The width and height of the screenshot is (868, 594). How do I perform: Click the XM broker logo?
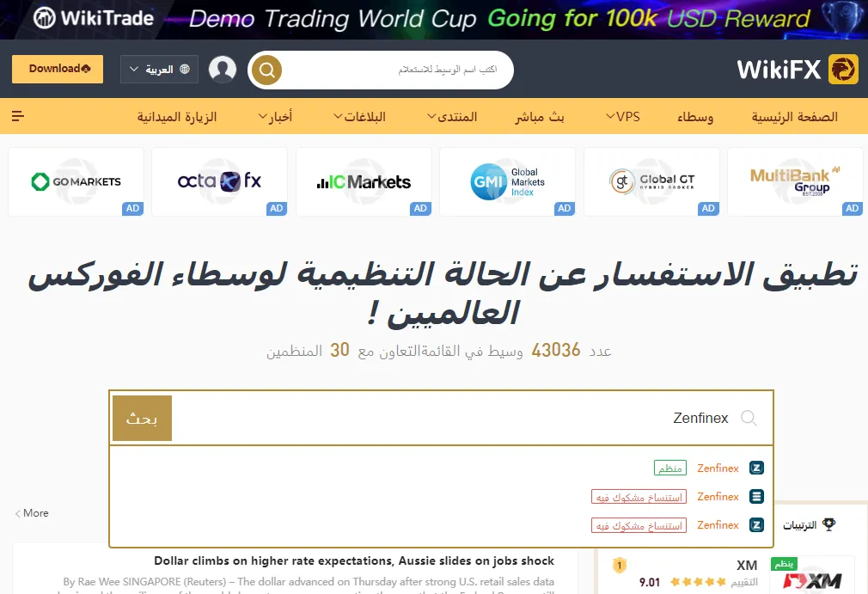coord(812,581)
